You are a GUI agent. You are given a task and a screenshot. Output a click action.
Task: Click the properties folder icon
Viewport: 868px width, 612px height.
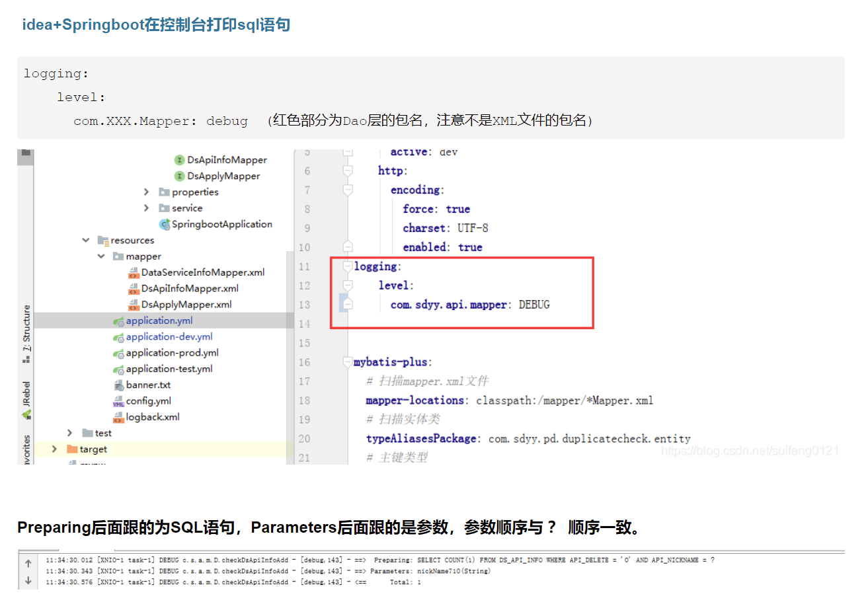click(164, 192)
